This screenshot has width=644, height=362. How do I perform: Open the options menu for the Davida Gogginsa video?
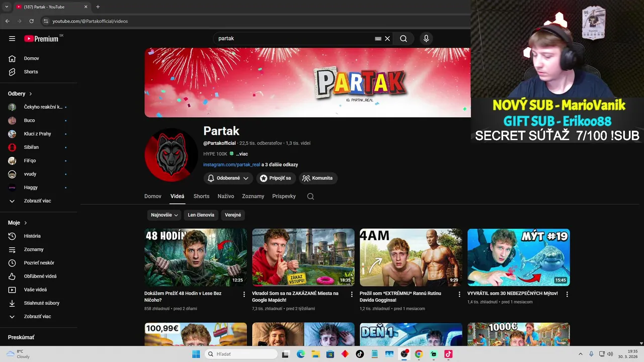pos(459,294)
